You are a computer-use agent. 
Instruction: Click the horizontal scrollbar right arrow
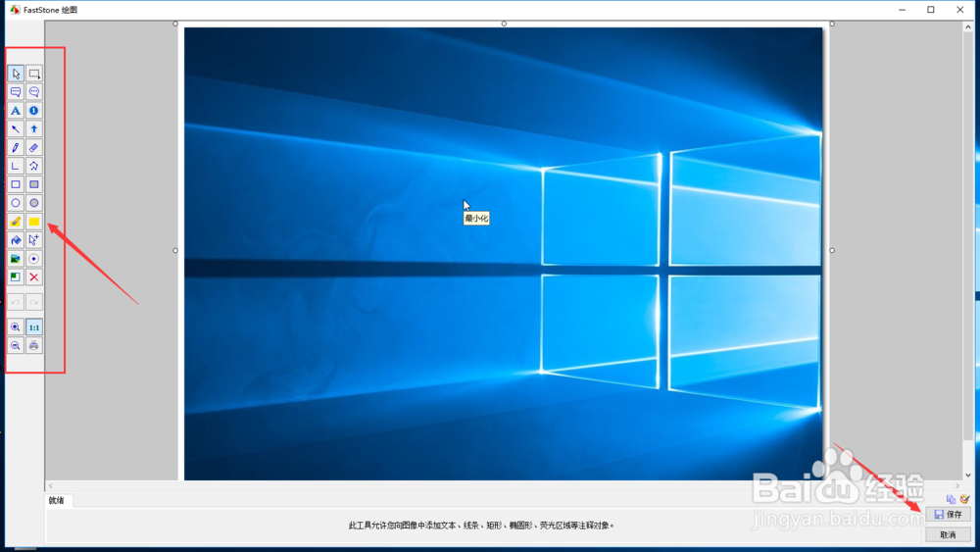pyautogui.click(x=957, y=485)
